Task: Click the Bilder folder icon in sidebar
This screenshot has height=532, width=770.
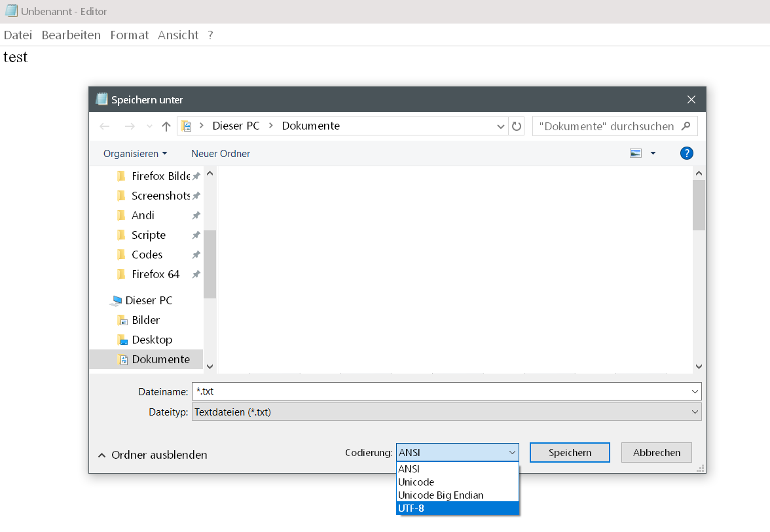Action: 121,320
